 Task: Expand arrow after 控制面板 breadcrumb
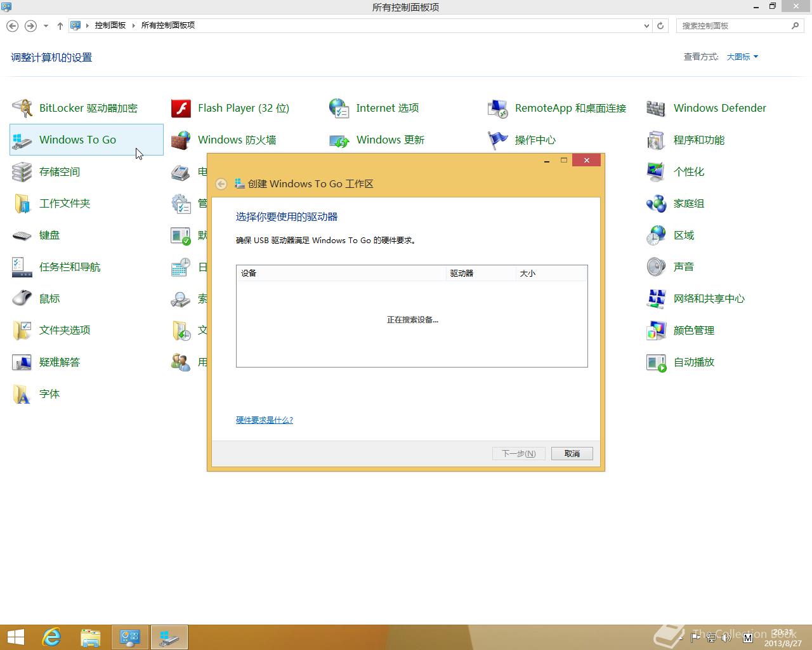134,25
